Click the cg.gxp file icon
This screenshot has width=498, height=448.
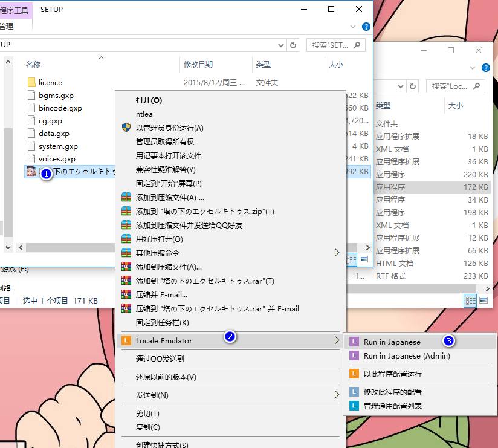click(x=31, y=121)
